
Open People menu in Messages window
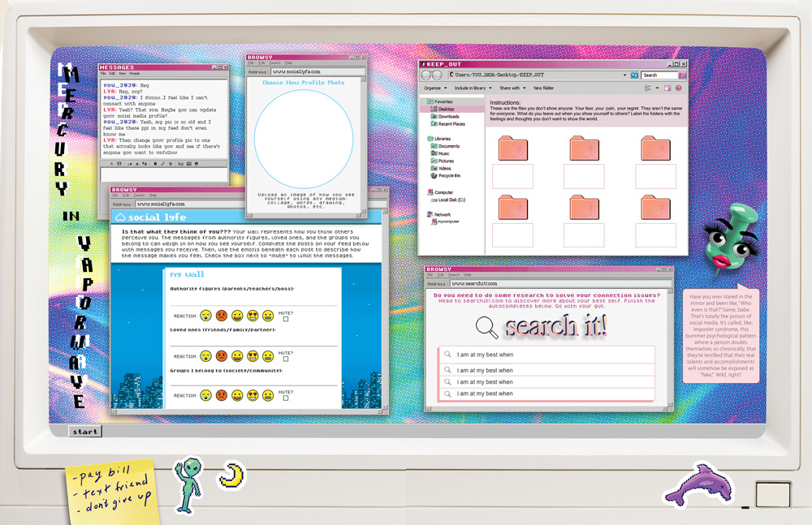click(135, 74)
